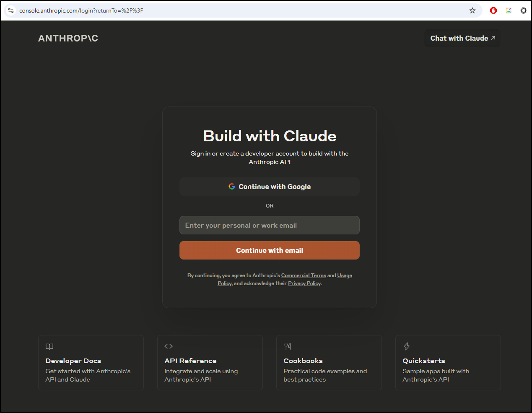Click the API Reference code brackets icon

[169, 346]
